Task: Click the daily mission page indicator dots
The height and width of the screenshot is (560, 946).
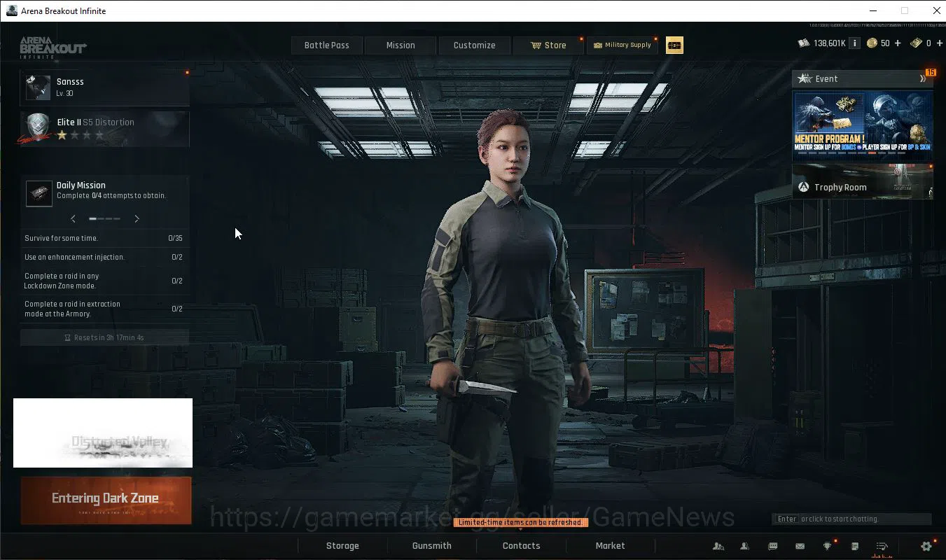Action: (x=104, y=219)
